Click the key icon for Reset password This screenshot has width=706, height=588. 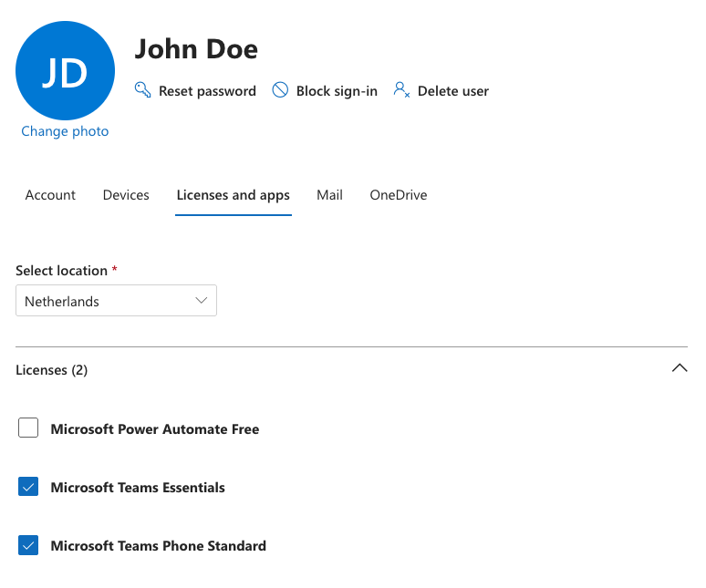click(142, 90)
